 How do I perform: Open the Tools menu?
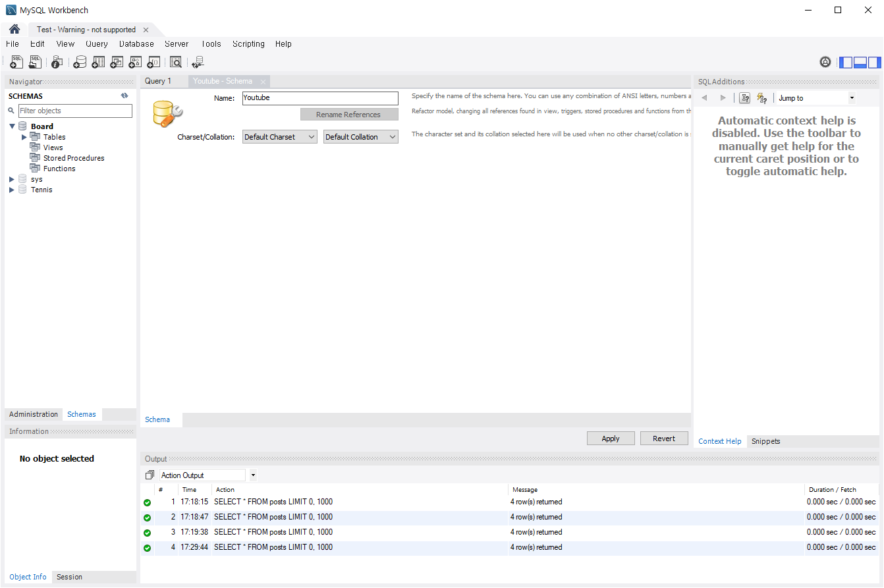(x=211, y=44)
